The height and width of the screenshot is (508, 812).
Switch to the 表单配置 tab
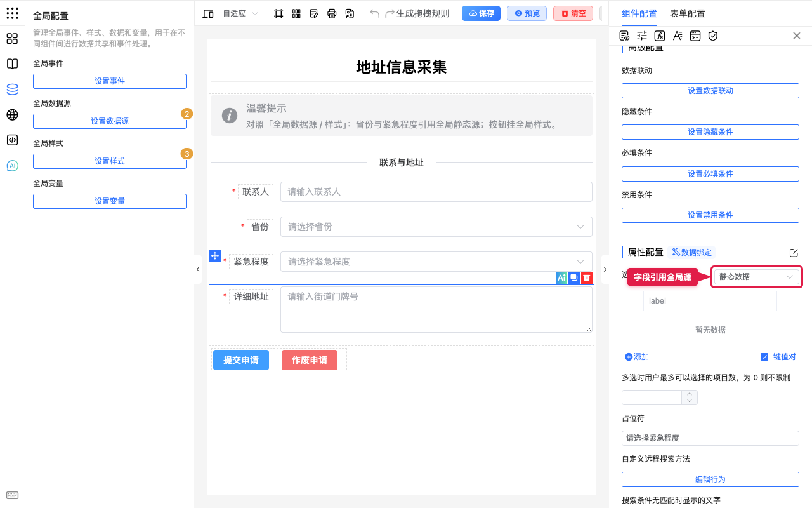pyautogui.click(x=687, y=13)
